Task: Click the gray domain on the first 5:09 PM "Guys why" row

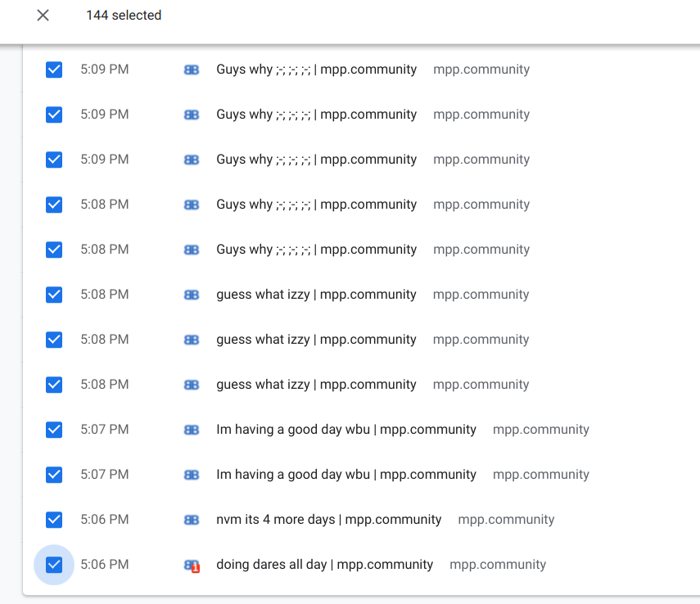Action: (481, 70)
